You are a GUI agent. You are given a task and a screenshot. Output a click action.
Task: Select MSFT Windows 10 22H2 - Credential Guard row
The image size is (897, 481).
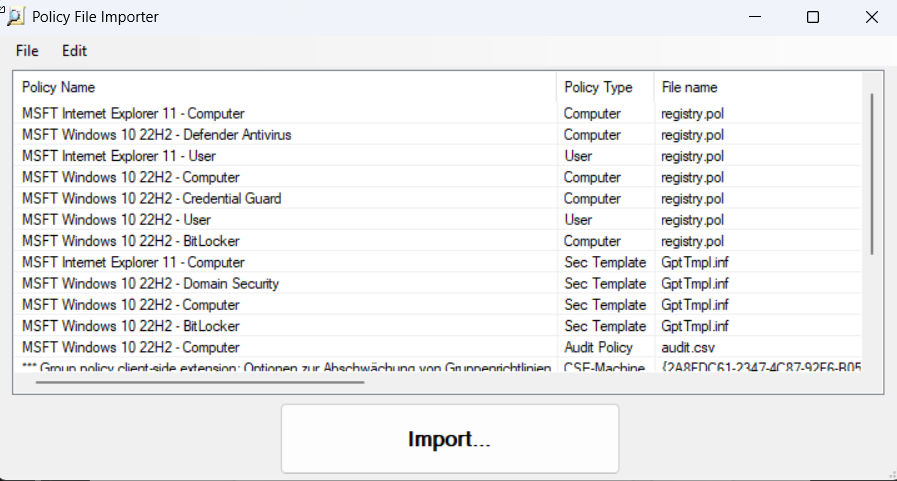pyautogui.click(x=438, y=198)
